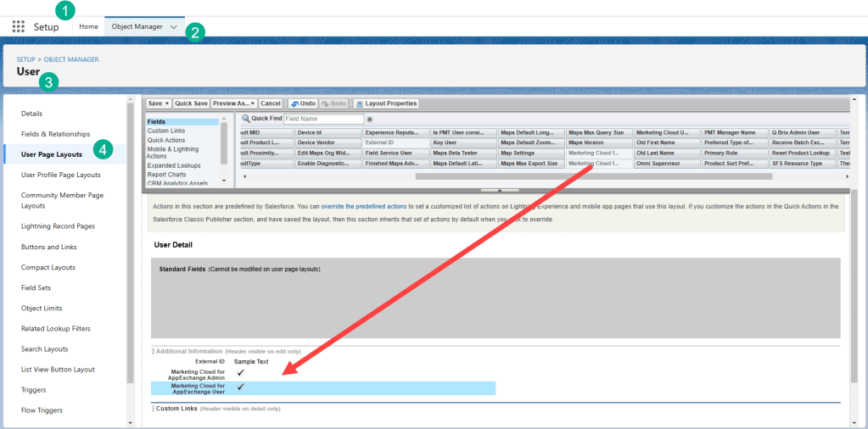
Task: Expand the Save dropdown arrow
Action: [167, 103]
